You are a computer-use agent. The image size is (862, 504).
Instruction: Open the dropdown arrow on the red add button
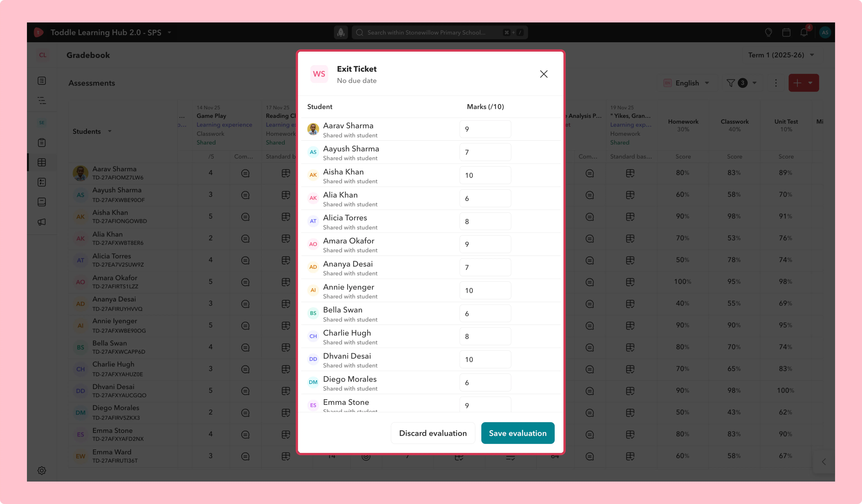(810, 83)
